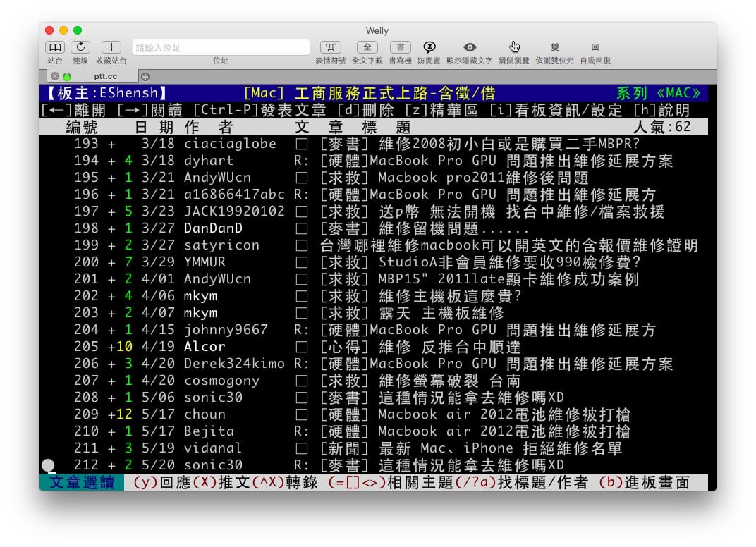Open the 站台 sites bookmark icon

tap(54, 47)
